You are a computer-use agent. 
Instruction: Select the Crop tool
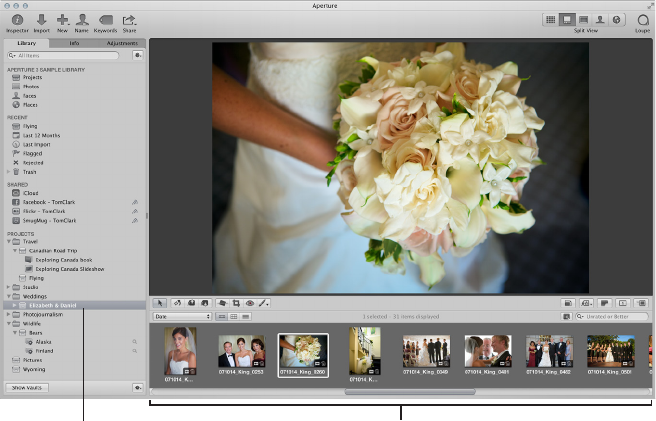click(x=235, y=302)
